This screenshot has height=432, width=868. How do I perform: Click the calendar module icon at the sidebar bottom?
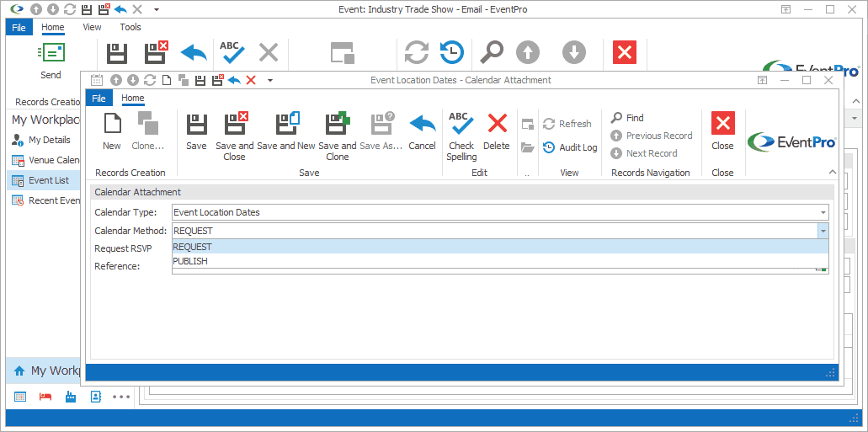point(20,397)
